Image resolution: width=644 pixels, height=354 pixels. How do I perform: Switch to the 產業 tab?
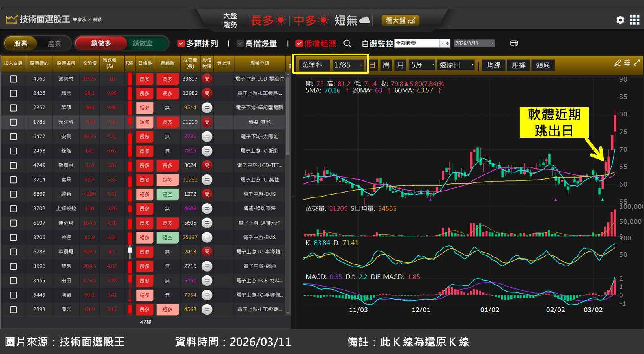tap(54, 43)
